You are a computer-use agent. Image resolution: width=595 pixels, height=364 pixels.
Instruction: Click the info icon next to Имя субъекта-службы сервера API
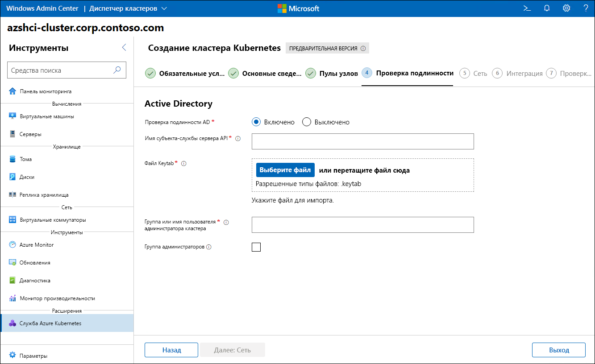click(238, 139)
